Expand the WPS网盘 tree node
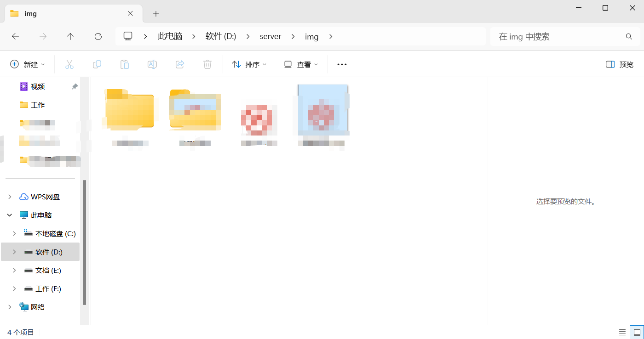Viewport: 644px width, 339px height. click(10, 197)
